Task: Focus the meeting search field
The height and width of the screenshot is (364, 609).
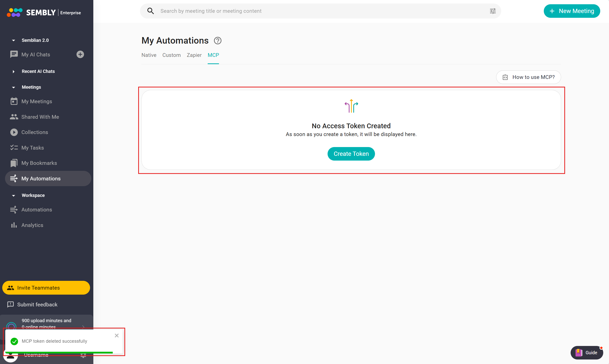Action: [x=321, y=11]
